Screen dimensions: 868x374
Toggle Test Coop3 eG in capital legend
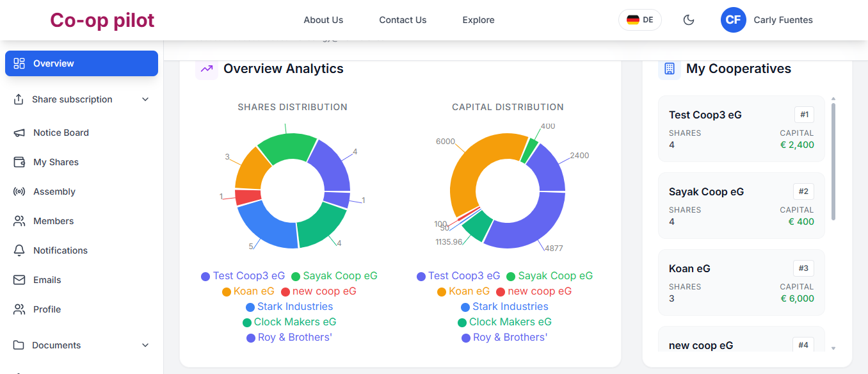458,276
